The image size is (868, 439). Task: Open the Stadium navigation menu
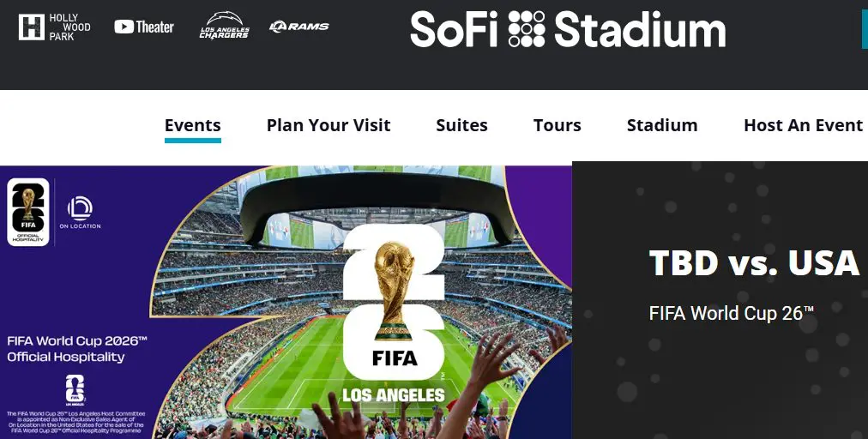[x=662, y=125]
